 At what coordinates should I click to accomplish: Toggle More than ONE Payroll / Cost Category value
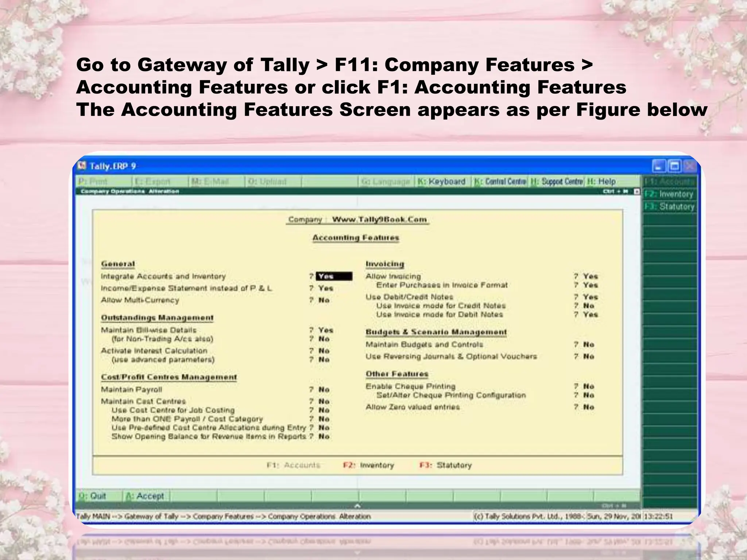324,419
